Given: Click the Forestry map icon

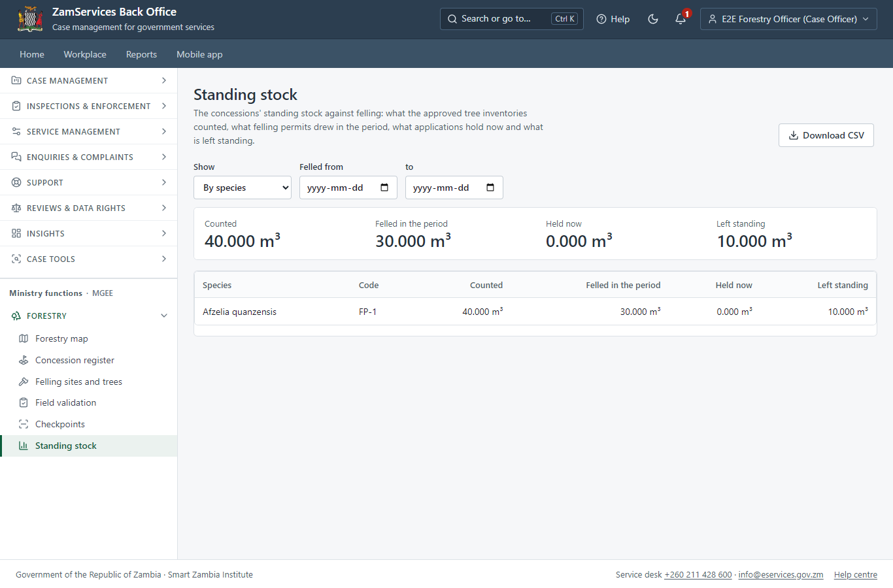Looking at the screenshot, I should (x=24, y=338).
